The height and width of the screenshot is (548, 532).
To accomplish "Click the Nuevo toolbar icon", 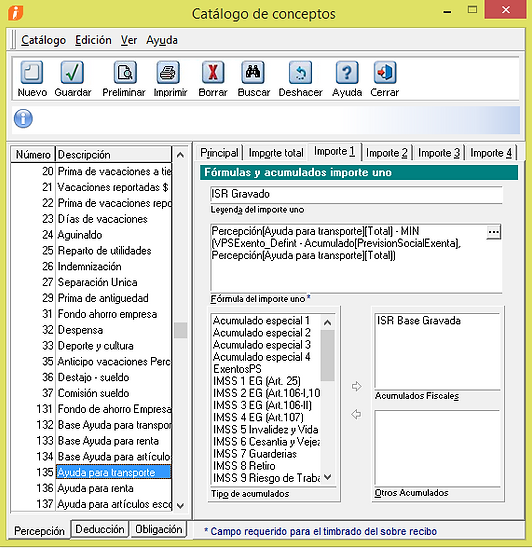I will (x=32, y=72).
